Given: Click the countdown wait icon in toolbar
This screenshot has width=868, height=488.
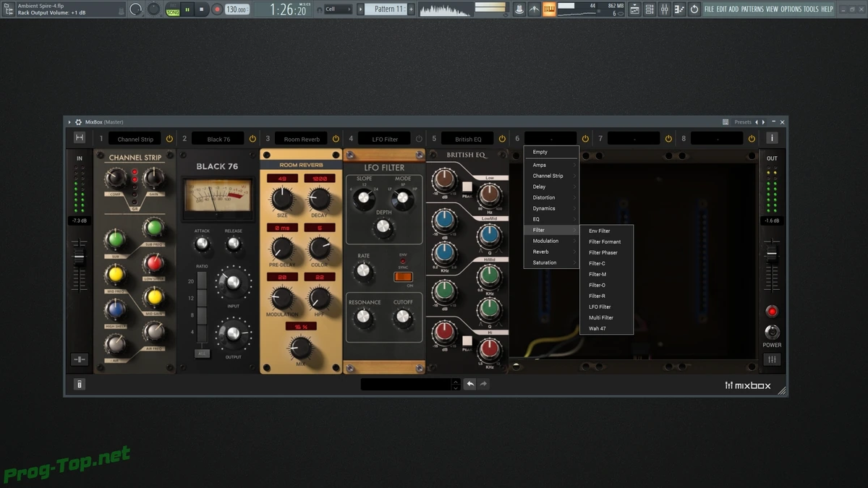Looking at the screenshot, I should tap(534, 9).
